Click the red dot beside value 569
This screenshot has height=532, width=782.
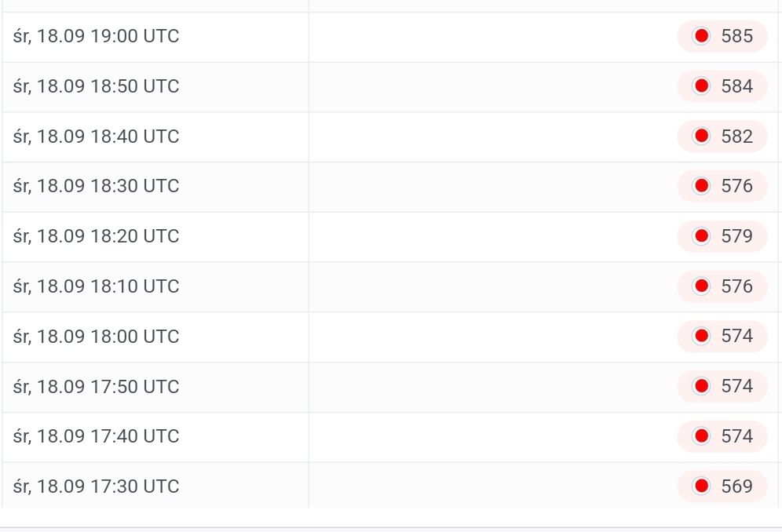click(702, 486)
